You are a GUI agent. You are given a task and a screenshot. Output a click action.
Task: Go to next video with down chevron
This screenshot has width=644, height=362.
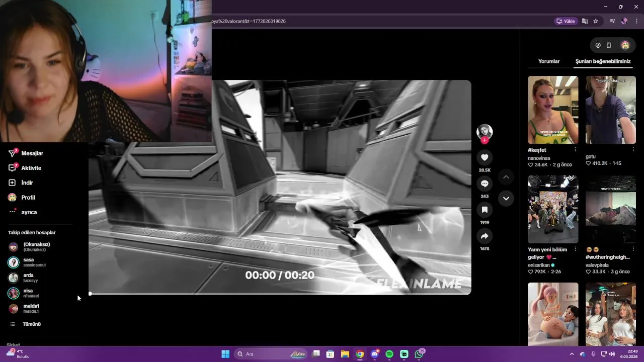pyautogui.click(x=506, y=198)
